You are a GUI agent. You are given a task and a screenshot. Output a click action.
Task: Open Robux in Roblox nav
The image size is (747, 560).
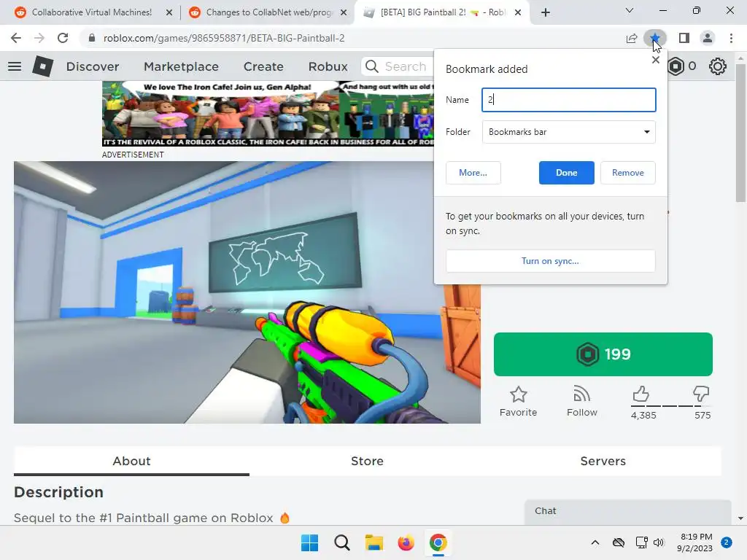[328, 66]
